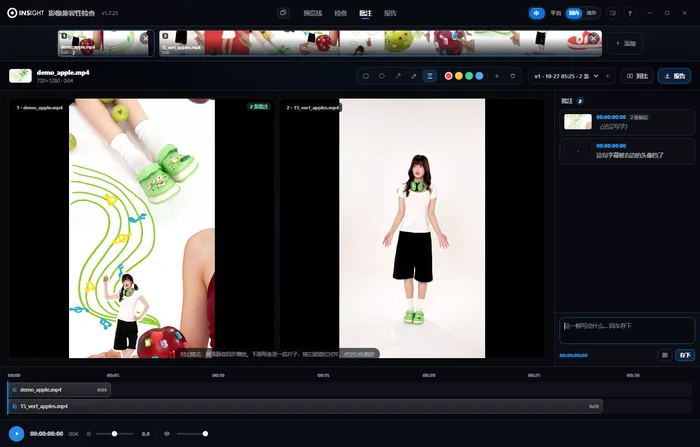Click the demo_apple.mp4 thumbnail beside the file title
The image size is (700, 447).
coord(21,76)
